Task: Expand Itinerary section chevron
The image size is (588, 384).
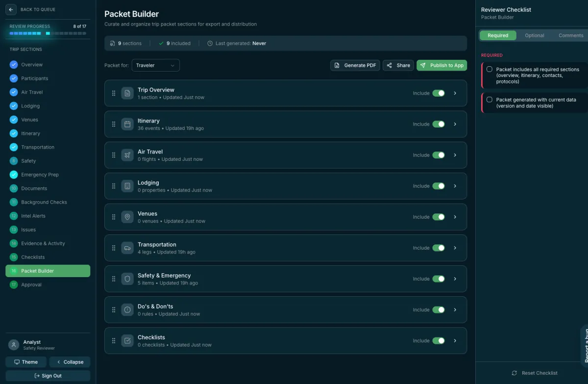Action: tap(455, 124)
